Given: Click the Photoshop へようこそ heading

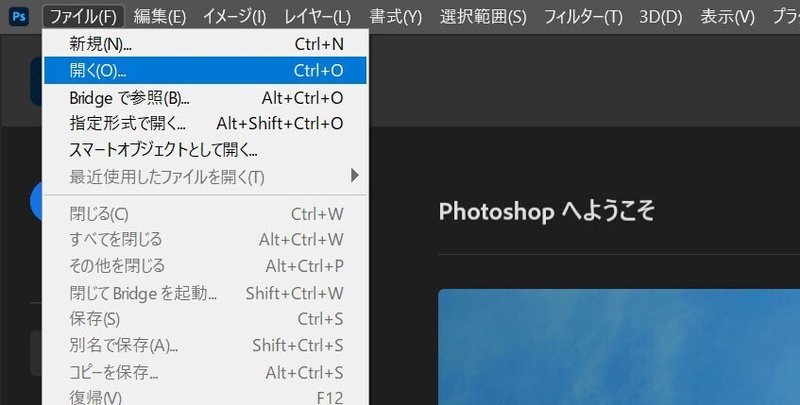Looking at the screenshot, I should click(546, 211).
